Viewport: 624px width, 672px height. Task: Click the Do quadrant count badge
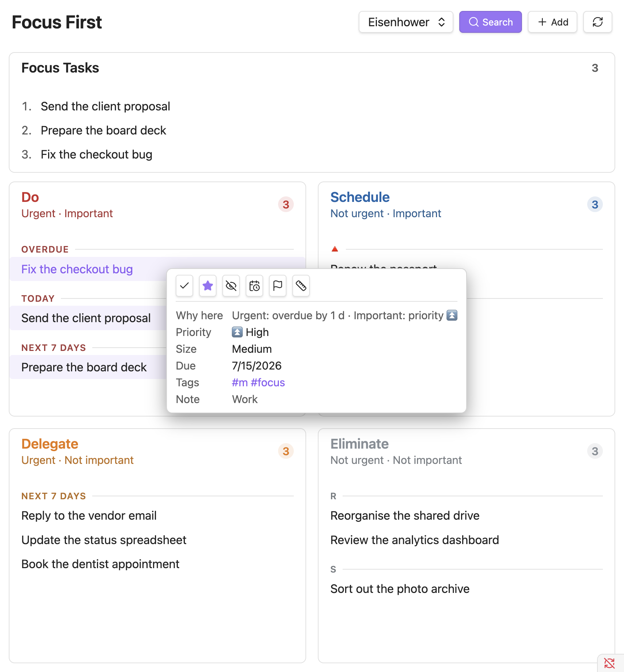[x=286, y=204]
